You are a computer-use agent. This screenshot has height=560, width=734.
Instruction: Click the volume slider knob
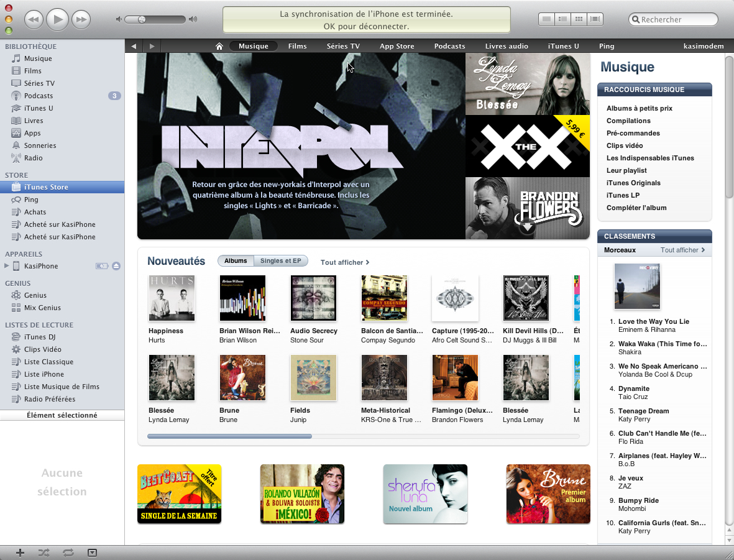142,19
